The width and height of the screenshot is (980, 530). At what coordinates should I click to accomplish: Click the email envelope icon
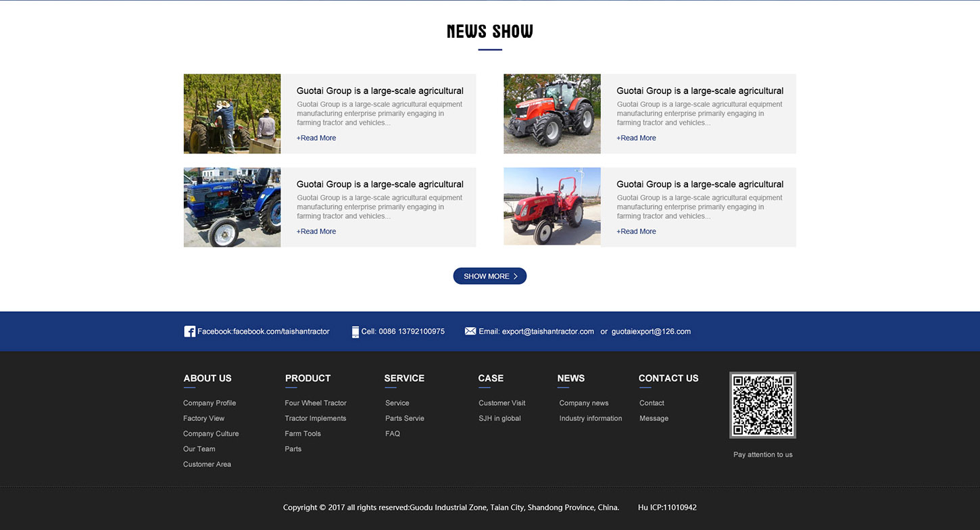pos(470,331)
